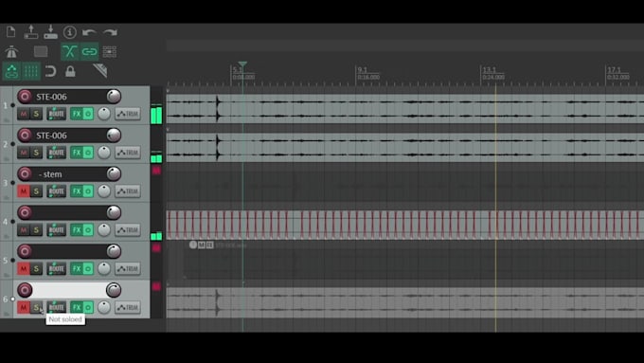Toggle the metronome icon
644x363 pixels.
(11, 51)
